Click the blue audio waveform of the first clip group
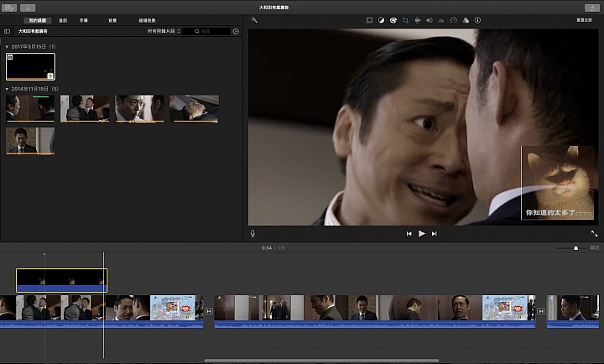 [x=102, y=325]
